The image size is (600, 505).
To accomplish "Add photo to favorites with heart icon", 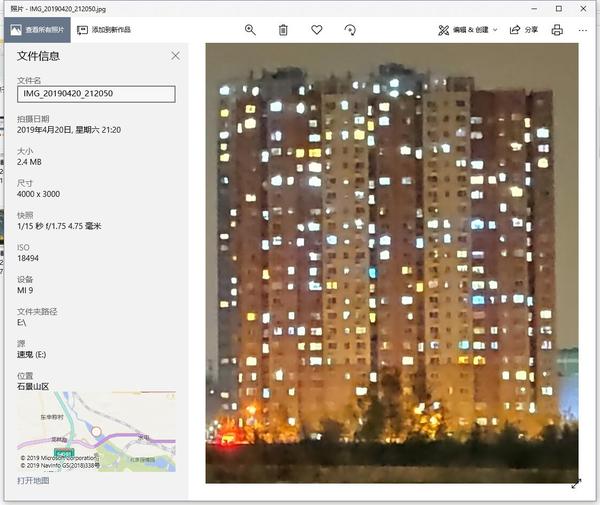I will coord(316,29).
